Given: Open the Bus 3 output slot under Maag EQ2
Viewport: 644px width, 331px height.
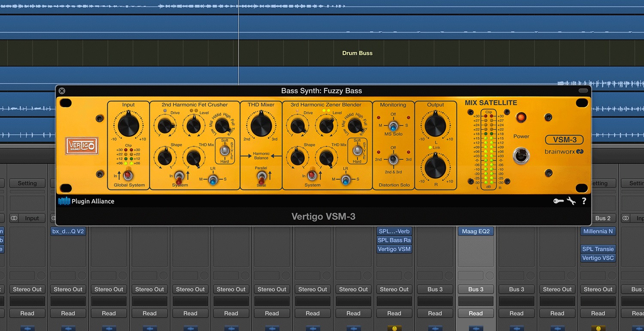Looking at the screenshot, I should [x=476, y=289].
